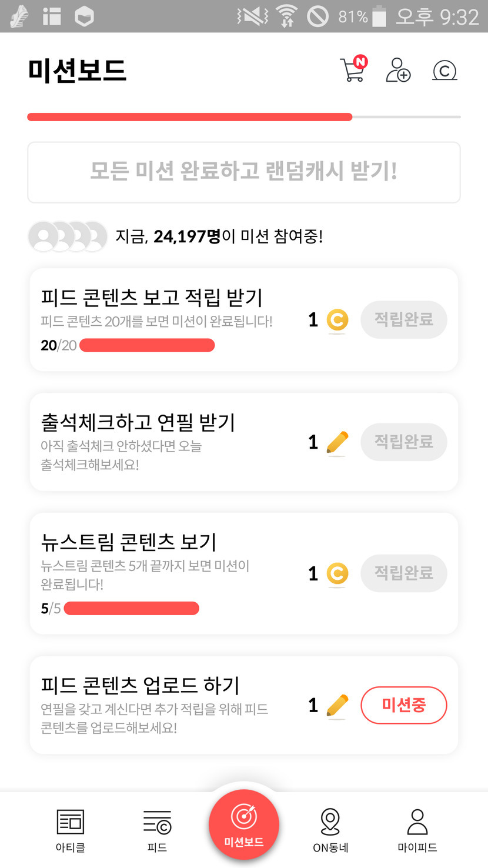The width and height of the screenshot is (488, 868).
Task: Tap the gold coin on 피드 콘텐츠 보고 적립 받기
Action: point(337,321)
